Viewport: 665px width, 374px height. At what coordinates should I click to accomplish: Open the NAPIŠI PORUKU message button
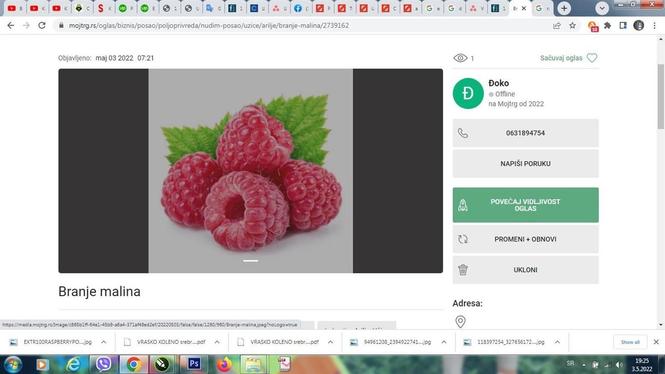click(x=525, y=163)
